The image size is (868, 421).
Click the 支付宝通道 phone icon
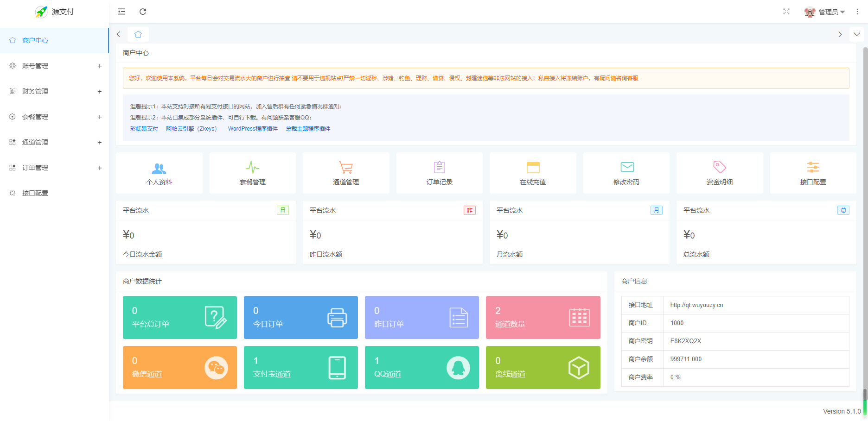tap(337, 368)
